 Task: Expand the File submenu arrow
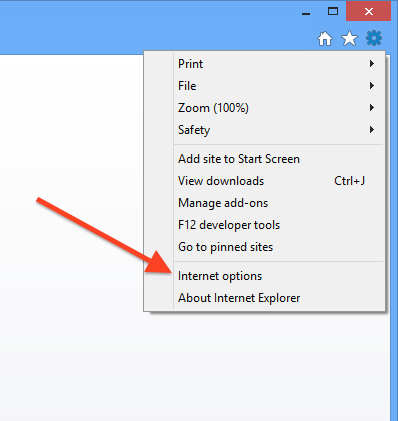click(372, 86)
